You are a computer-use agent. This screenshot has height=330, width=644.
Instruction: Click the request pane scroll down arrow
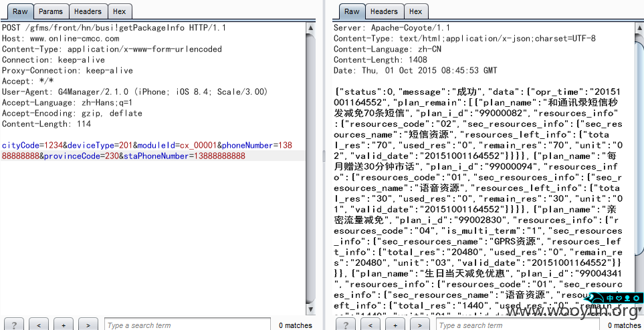(310, 309)
